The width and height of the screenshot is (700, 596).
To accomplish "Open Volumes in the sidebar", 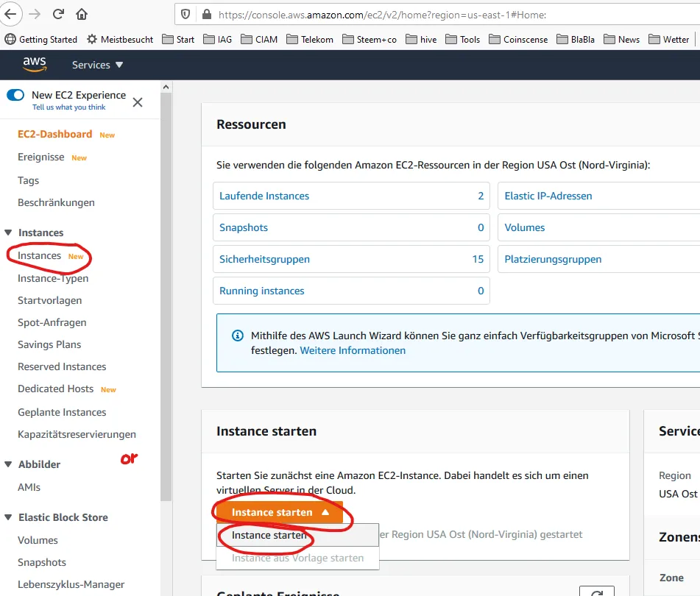I will point(38,540).
